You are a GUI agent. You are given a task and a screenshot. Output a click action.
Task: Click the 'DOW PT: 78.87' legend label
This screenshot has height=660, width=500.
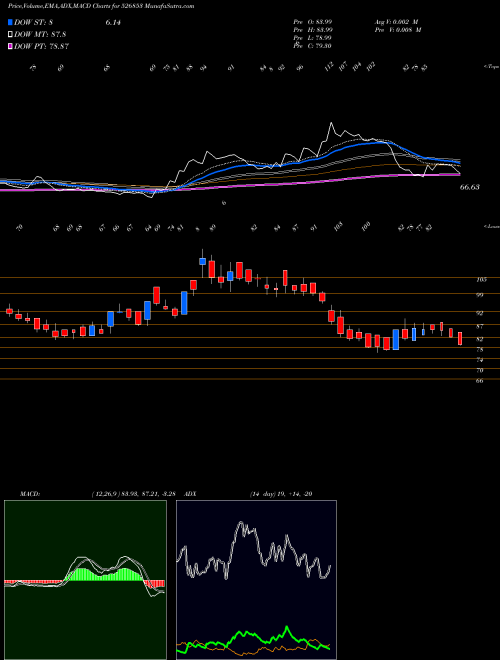(x=42, y=46)
